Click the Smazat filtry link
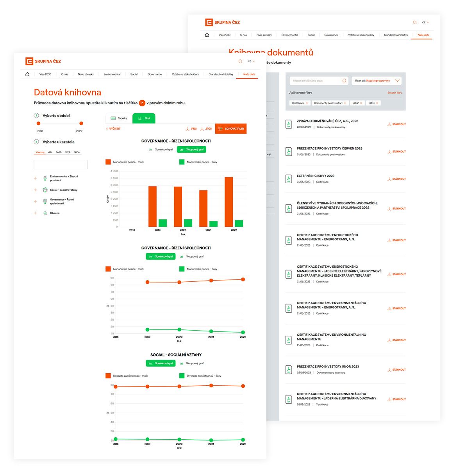Image resolution: width=457 pixels, height=476 pixels. click(395, 93)
